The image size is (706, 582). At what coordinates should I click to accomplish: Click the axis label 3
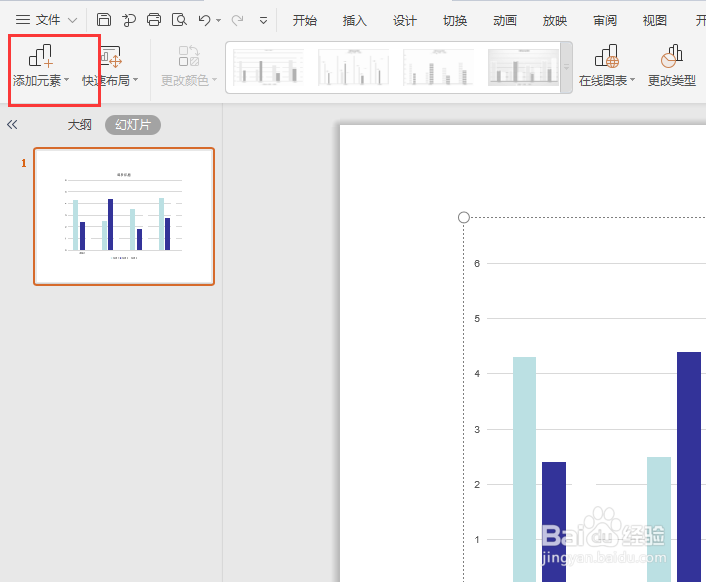click(x=477, y=429)
